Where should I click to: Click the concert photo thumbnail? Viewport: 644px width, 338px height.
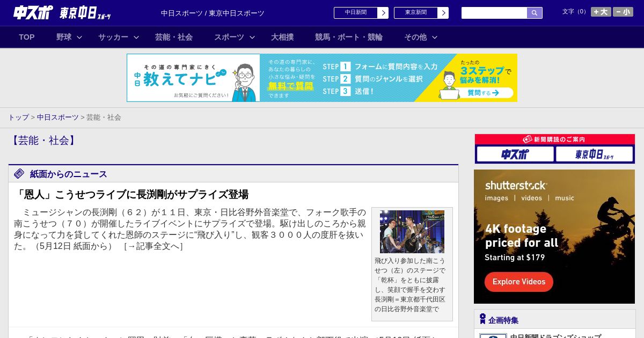[x=412, y=232]
